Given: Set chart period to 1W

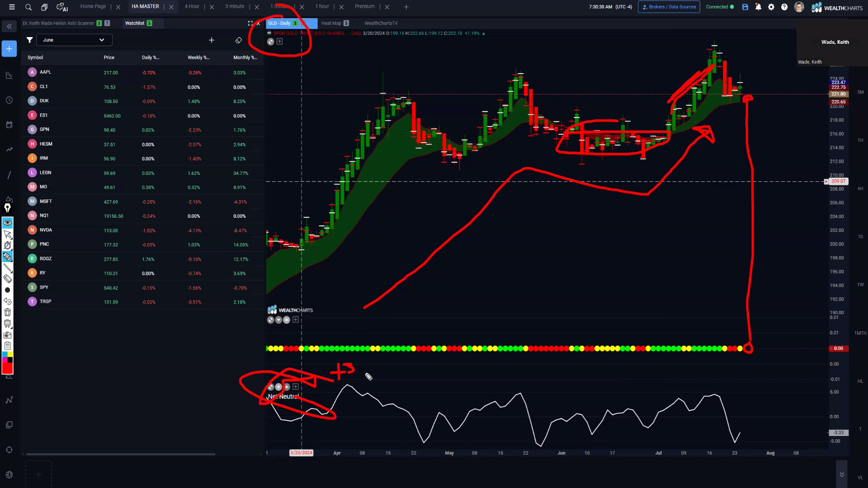Looking at the screenshot, I should click(860, 285).
